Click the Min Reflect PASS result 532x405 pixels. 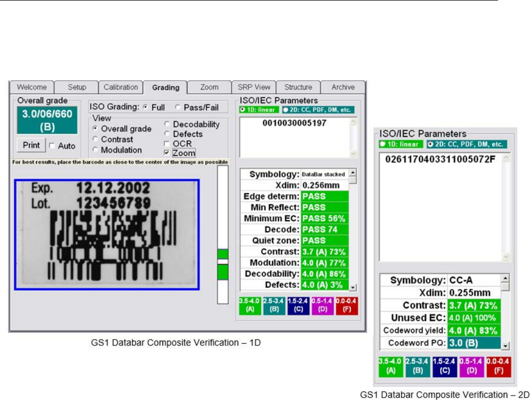coord(325,207)
